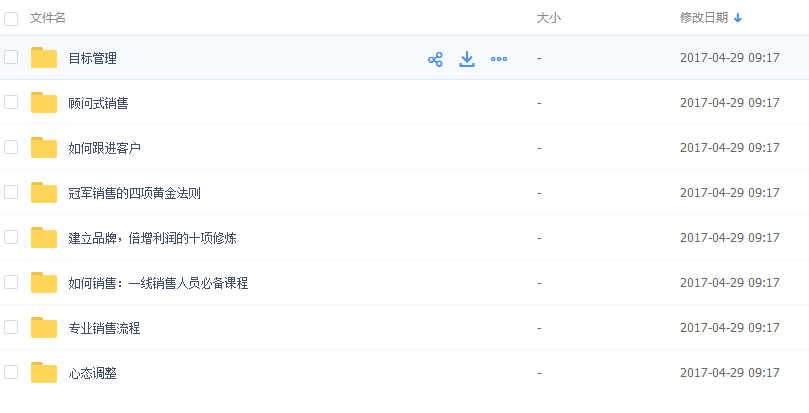Open the 目标管理 folder name

[92, 58]
